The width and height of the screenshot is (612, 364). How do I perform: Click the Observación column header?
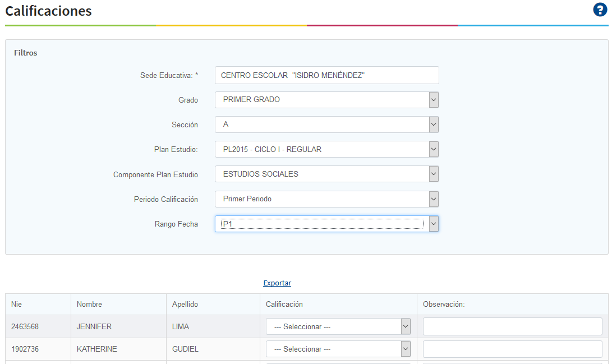tap(444, 305)
